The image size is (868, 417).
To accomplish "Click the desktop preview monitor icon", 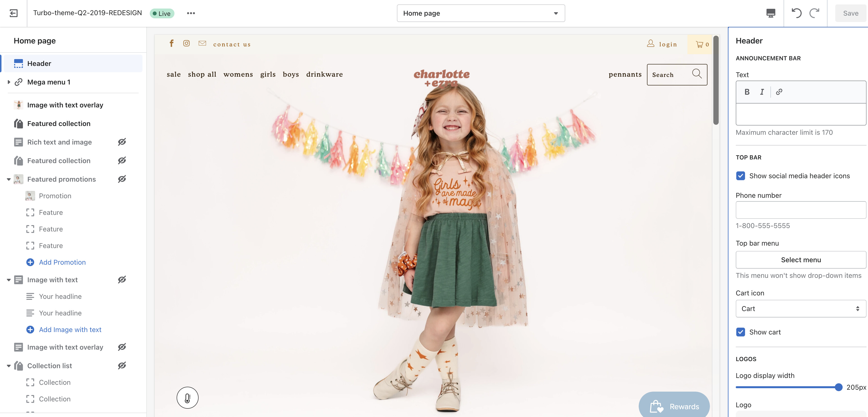I will click(x=771, y=13).
